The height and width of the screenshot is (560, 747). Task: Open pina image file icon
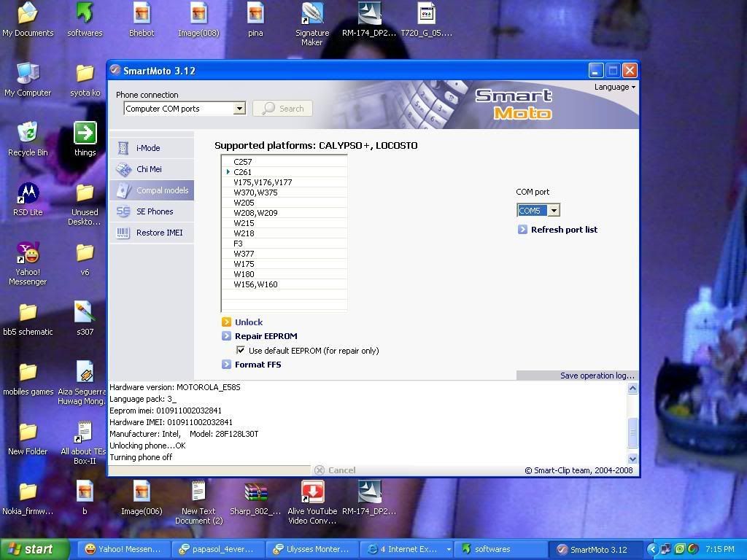coord(255,20)
